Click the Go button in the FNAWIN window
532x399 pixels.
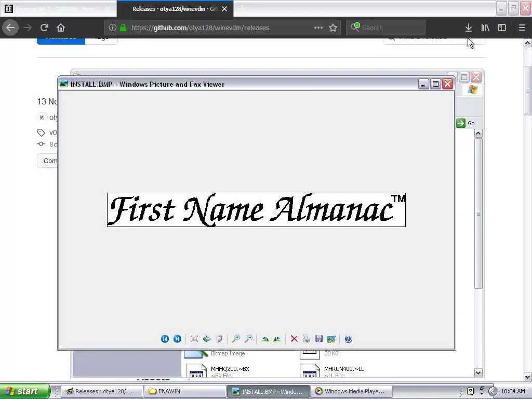(x=466, y=123)
